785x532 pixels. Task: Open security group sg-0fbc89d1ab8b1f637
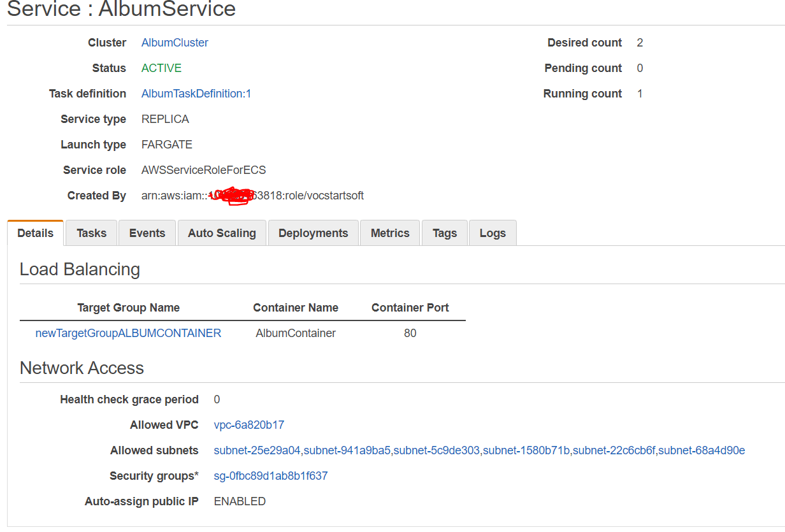pyautogui.click(x=271, y=475)
